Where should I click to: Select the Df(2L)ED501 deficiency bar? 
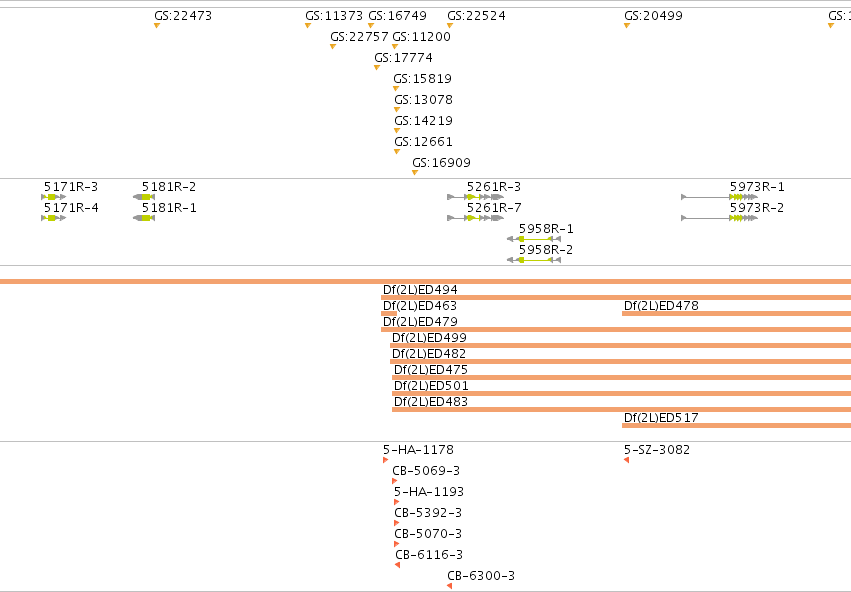pos(621,393)
